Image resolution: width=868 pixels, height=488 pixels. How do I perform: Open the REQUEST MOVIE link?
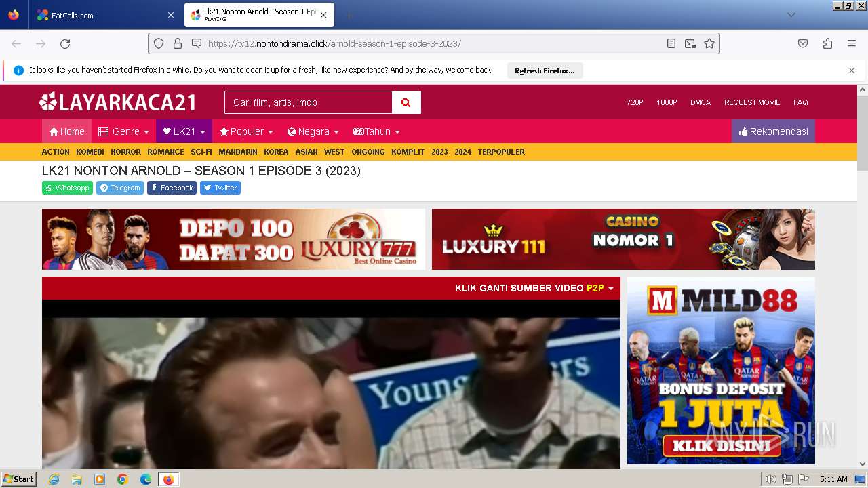752,102
